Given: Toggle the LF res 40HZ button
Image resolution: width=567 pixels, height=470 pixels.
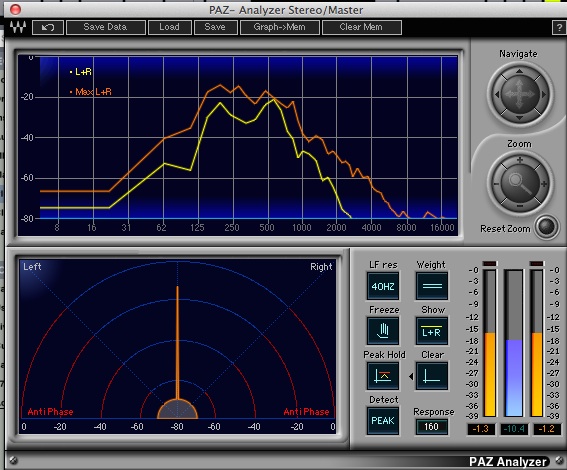Looking at the screenshot, I should point(383,286).
